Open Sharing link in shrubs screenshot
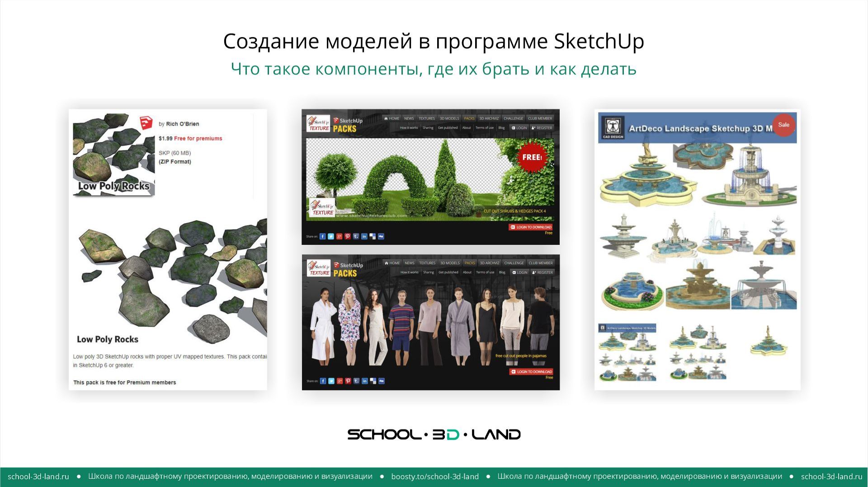The height and width of the screenshot is (487, 868). point(428,128)
